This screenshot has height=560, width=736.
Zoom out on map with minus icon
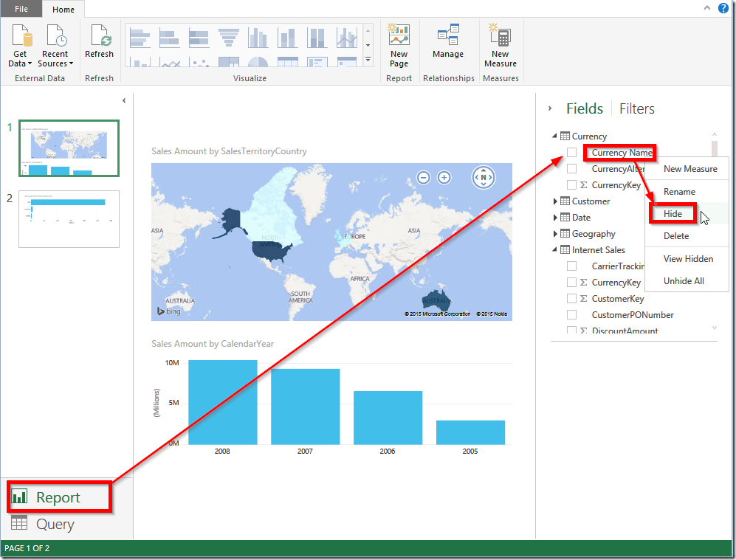pos(424,178)
